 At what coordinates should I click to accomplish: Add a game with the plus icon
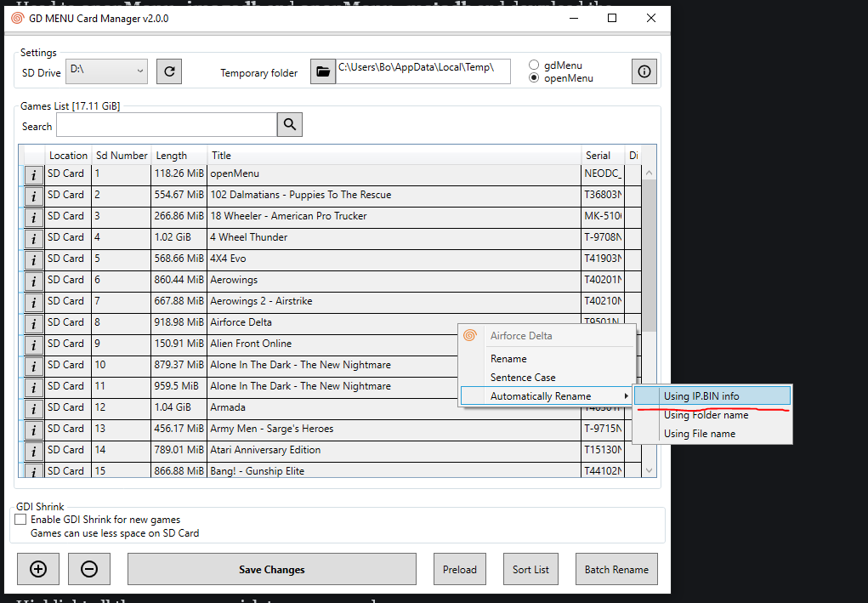pyautogui.click(x=37, y=569)
